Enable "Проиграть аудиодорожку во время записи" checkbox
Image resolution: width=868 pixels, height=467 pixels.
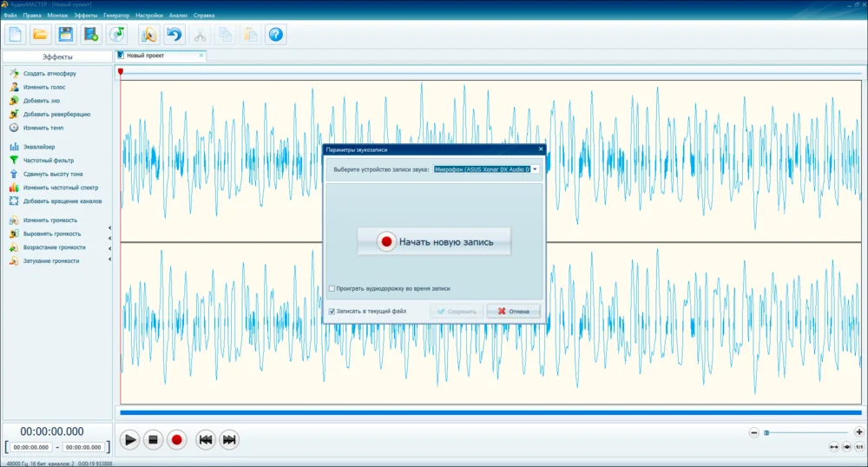tap(332, 288)
